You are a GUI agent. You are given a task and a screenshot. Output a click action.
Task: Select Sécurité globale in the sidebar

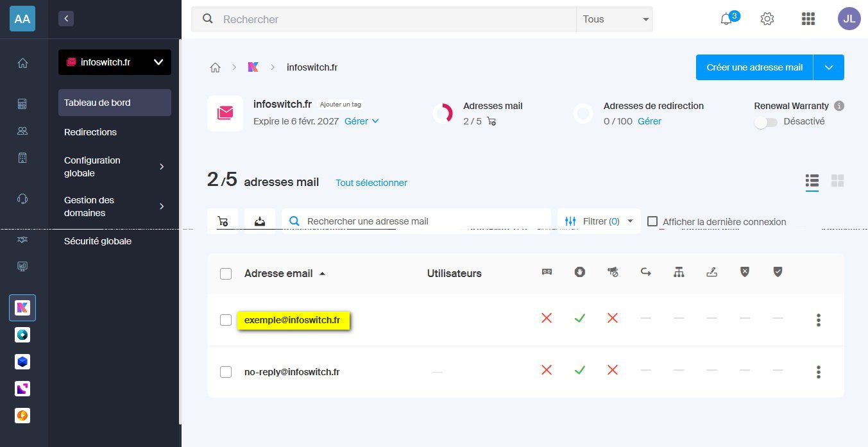(x=98, y=241)
